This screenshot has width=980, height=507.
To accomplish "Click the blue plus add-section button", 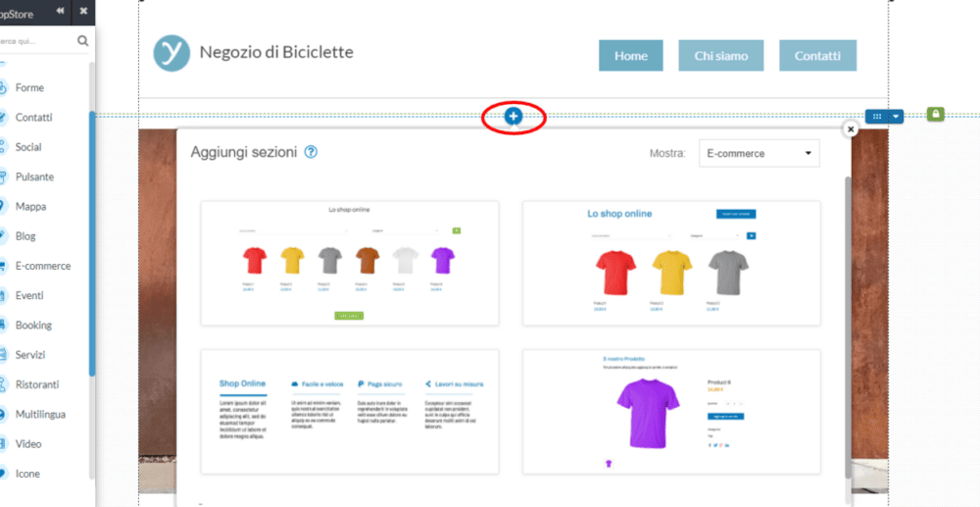I will (x=514, y=116).
